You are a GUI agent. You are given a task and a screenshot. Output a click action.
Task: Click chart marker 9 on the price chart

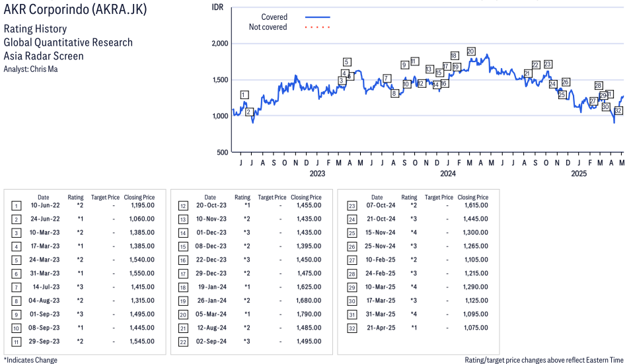pyautogui.click(x=404, y=65)
